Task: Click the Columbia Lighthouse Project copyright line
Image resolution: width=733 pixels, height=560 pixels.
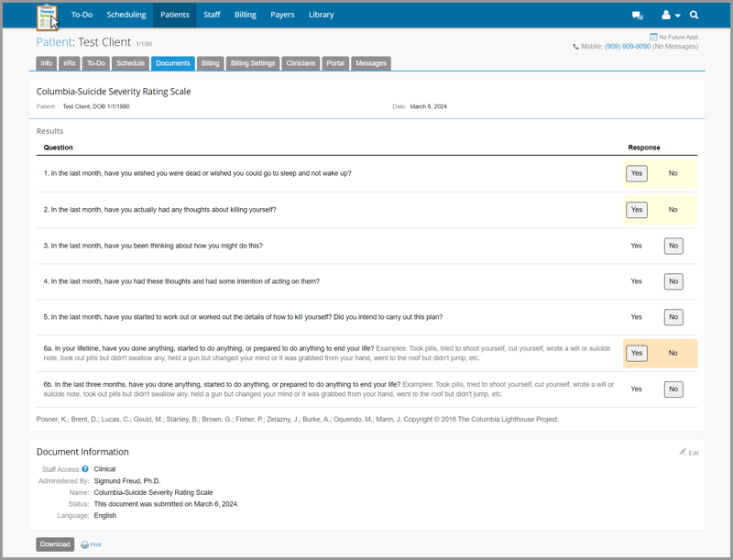Action: point(298,419)
